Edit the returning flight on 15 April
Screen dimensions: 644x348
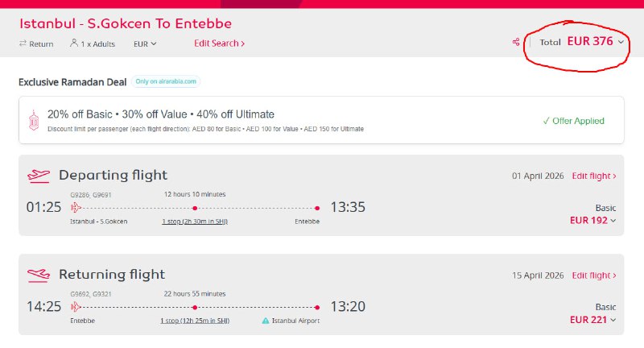(594, 275)
